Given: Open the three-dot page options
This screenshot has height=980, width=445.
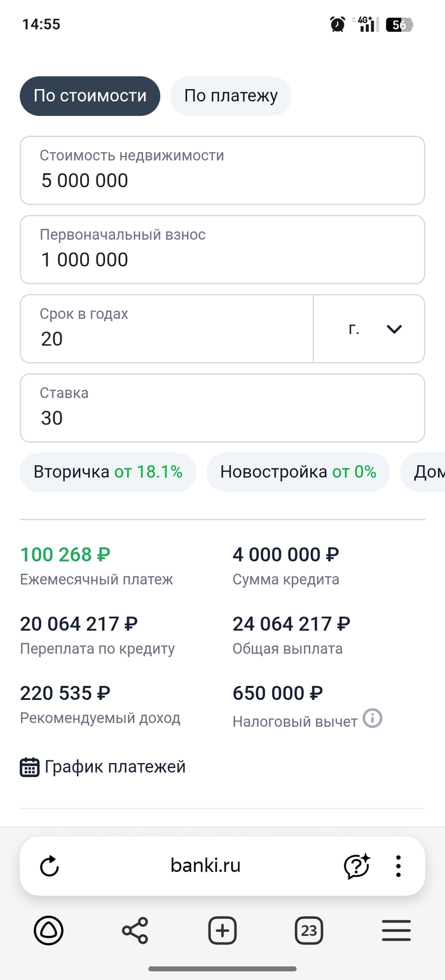Looking at the screenshot, I should click(398, 866).
